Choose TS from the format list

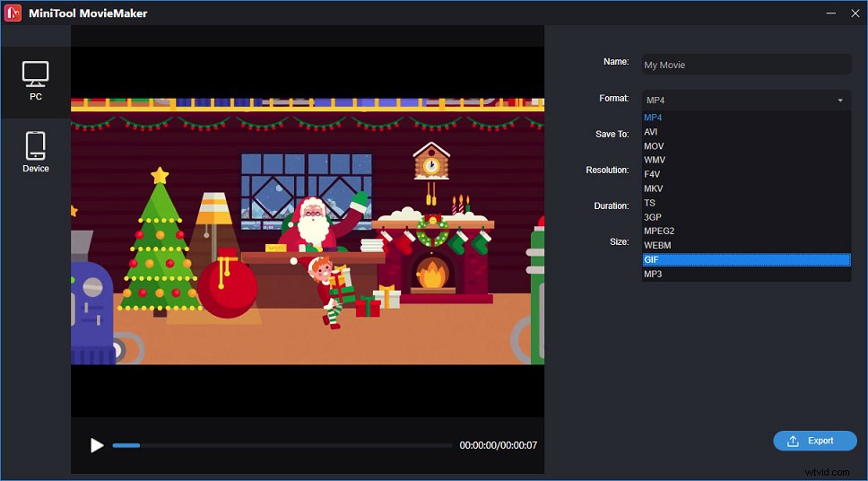(746, 203)
